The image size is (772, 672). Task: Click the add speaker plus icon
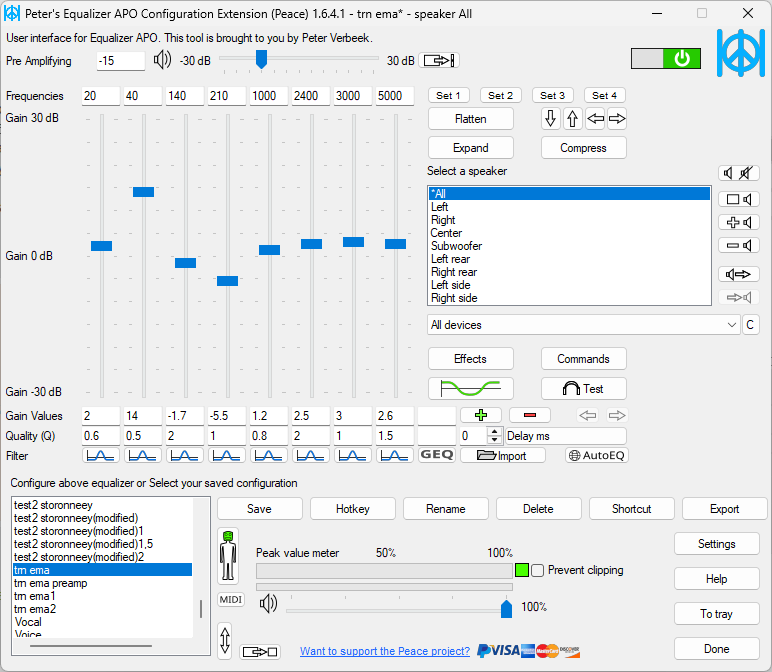point(739,223)
